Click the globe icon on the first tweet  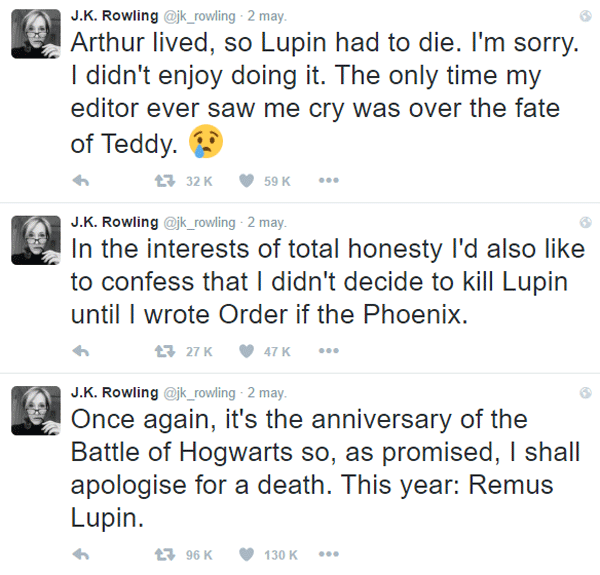(x=585, y=17)
